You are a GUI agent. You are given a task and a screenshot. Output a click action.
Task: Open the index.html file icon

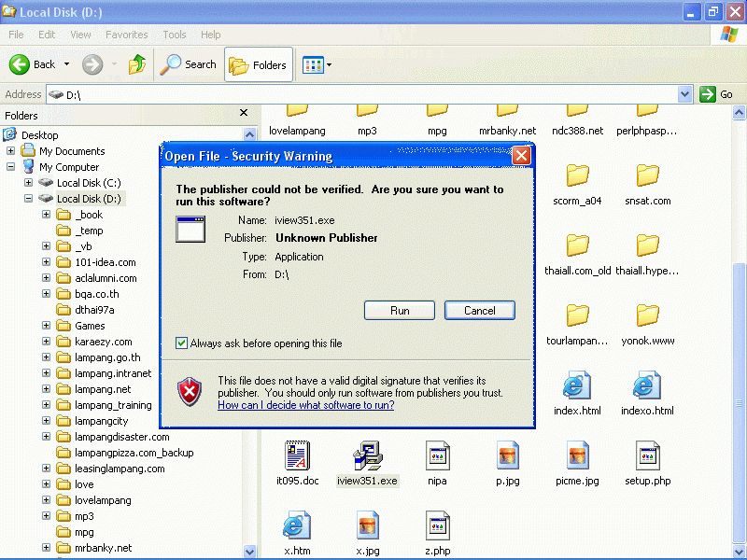577,385
